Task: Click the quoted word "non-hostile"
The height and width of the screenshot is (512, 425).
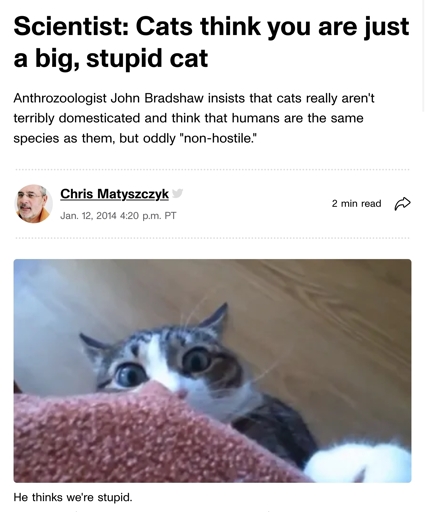Action: coord(218,138)
